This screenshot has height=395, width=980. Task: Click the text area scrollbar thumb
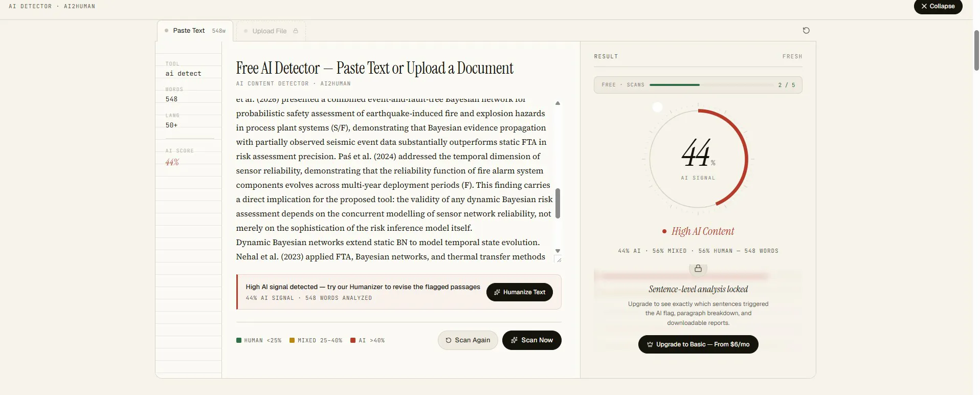[x=558, y=203]
